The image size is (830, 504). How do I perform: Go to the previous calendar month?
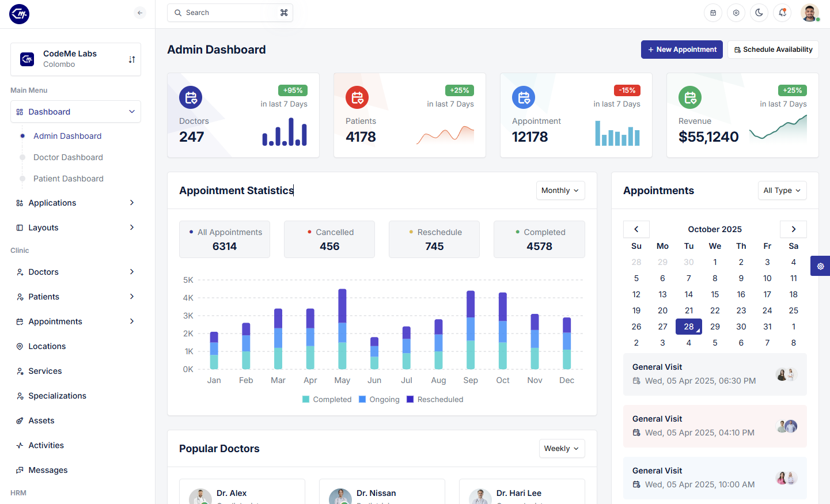point(636,229)
